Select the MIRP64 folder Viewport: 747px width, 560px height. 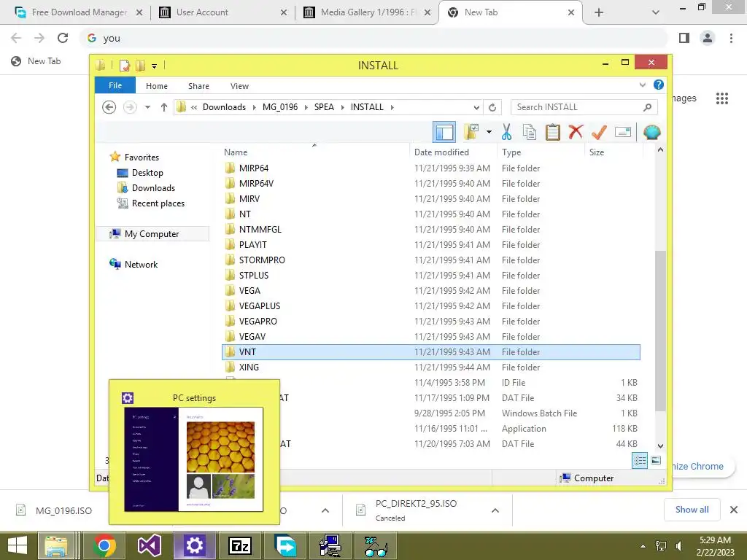point(430,168)
